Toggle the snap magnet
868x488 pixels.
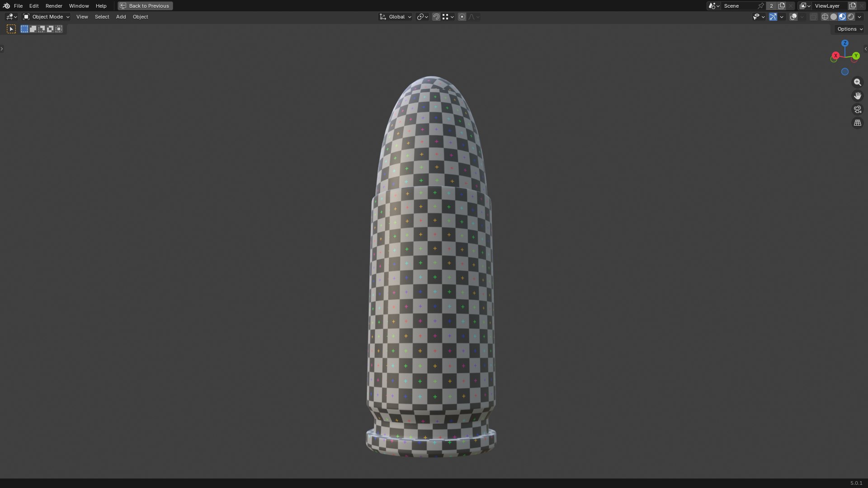point(436,17)
